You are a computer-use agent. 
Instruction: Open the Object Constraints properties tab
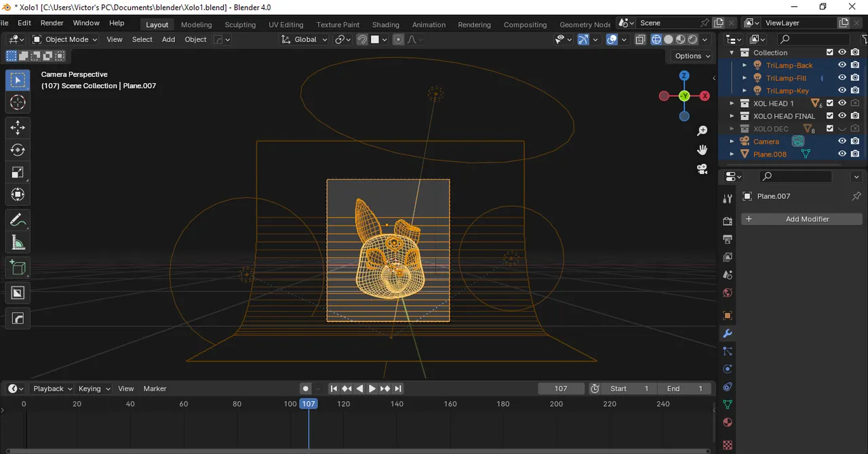point(728,387)
